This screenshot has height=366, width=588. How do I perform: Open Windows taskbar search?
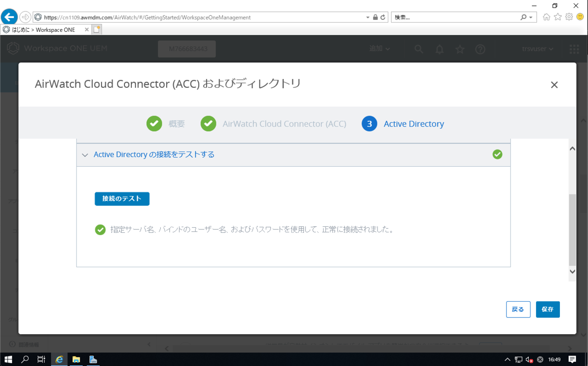pos(25,360)
